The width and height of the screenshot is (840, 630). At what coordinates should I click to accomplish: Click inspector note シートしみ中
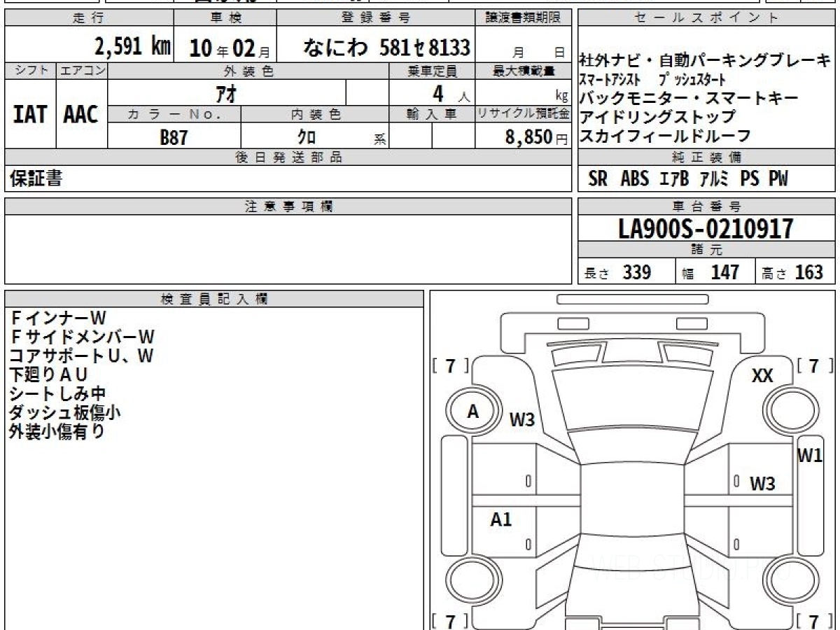57,393
